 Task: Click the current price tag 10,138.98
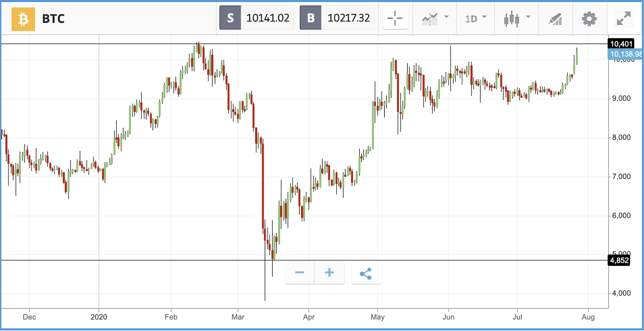[625, 54]
